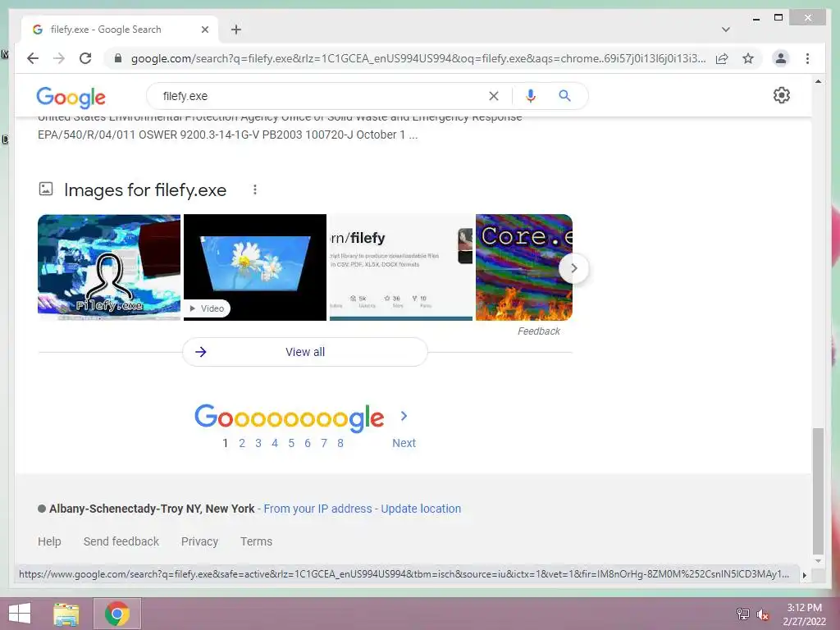
Task: Select the filefy.exe Google Search tab
Action: (x=121, y=30)
